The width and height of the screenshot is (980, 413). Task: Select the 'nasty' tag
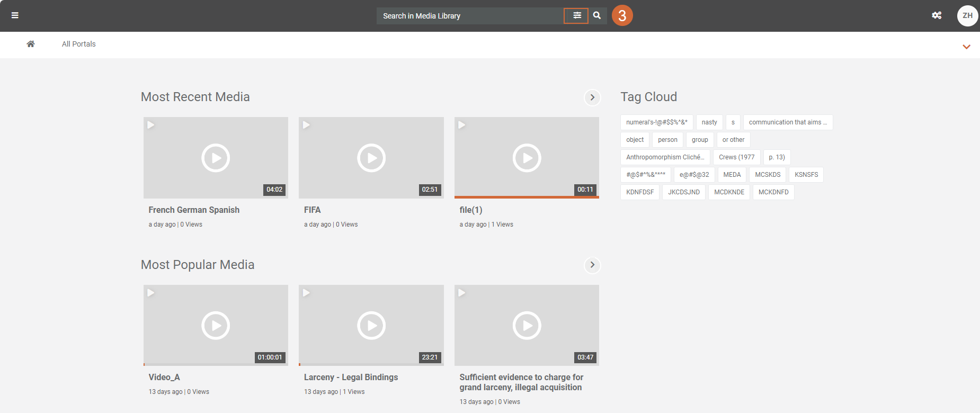pyautogui.click(x=709, y=122)
